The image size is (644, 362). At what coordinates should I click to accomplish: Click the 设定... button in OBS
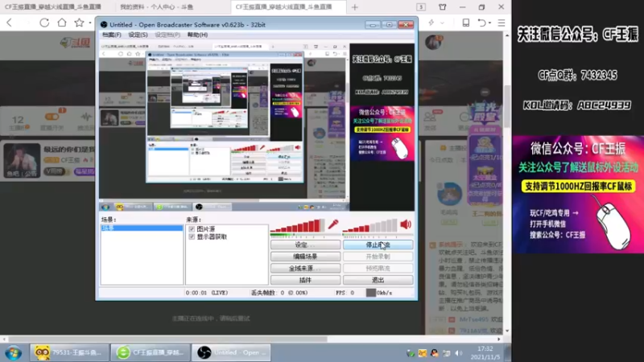(305, 245)
